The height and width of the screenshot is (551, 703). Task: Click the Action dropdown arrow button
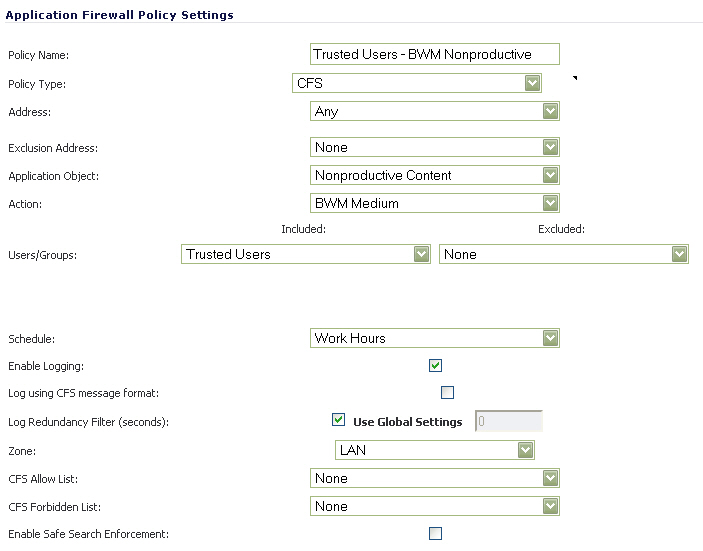point(550,203)
